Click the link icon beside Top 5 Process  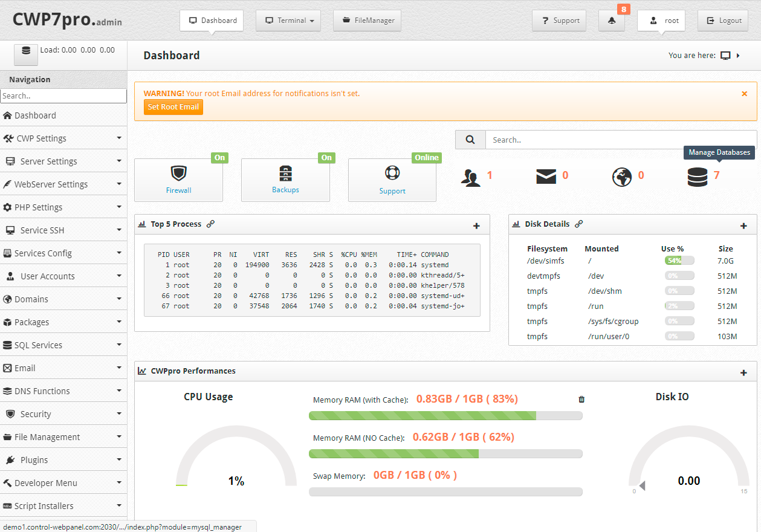210,224
